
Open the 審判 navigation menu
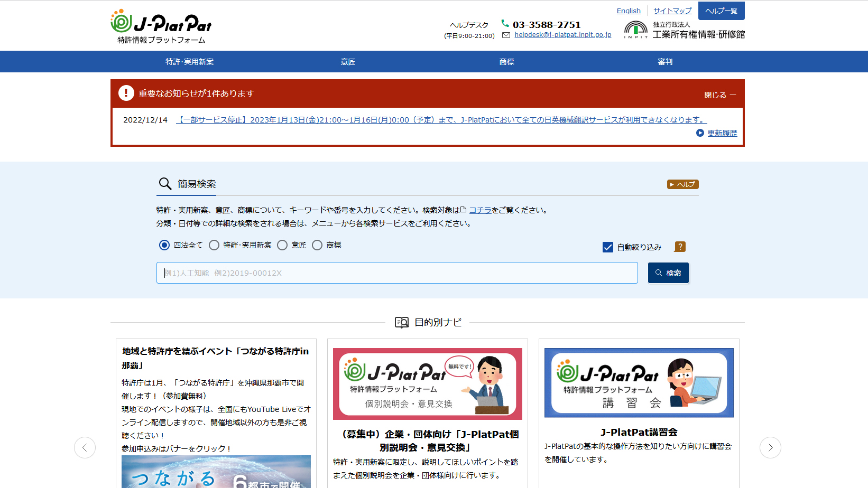[x=665, y=62]
